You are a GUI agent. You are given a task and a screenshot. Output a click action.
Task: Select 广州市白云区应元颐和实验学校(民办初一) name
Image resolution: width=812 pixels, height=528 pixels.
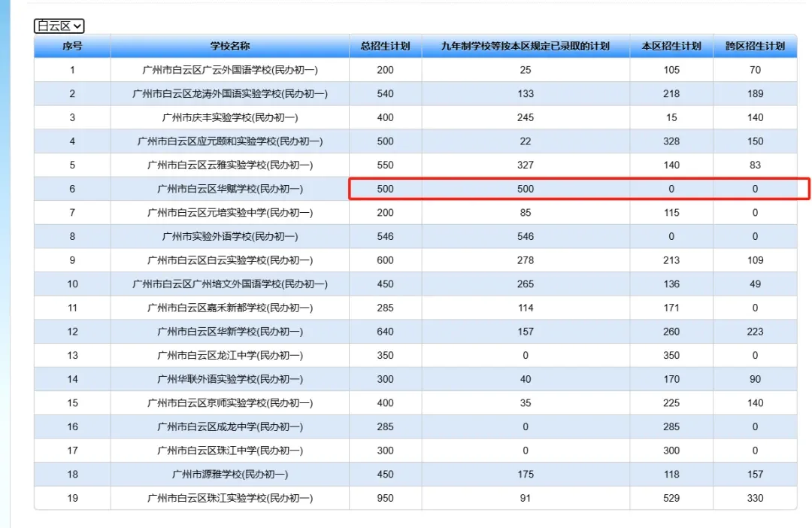click(x=230, y=141)
